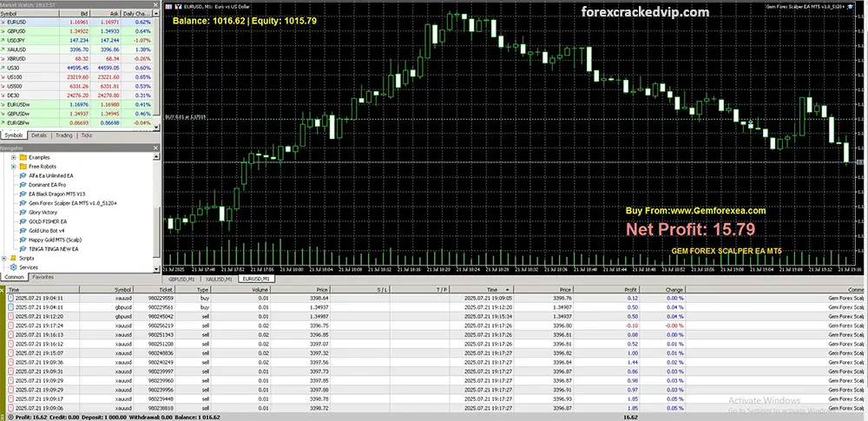
Task: Switch to the Ticks tab
Action: click(87, 135)
